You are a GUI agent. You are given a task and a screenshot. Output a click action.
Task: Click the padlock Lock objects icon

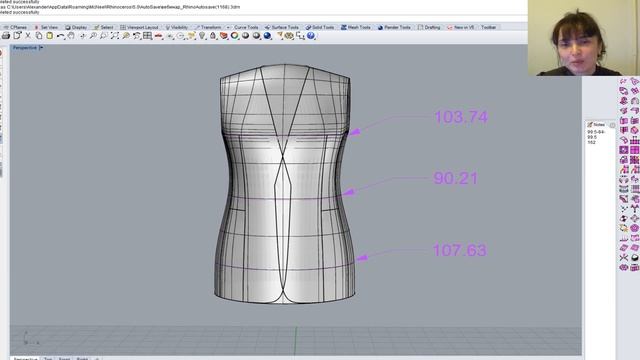point(213,36)
